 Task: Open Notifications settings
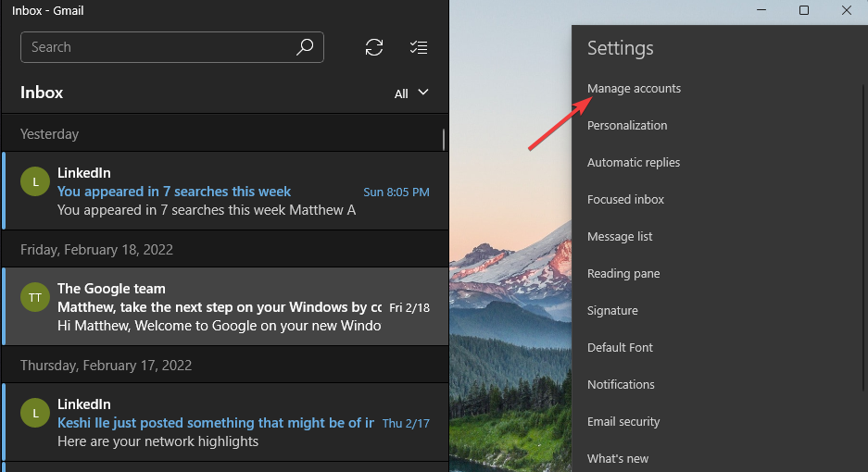coord(621,385)
